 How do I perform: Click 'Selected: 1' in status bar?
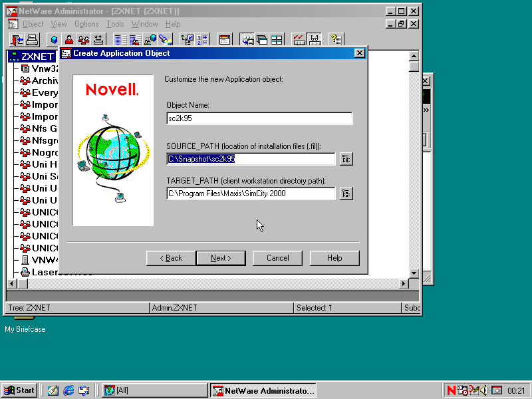pyautogui.click(x=314, y=308)
